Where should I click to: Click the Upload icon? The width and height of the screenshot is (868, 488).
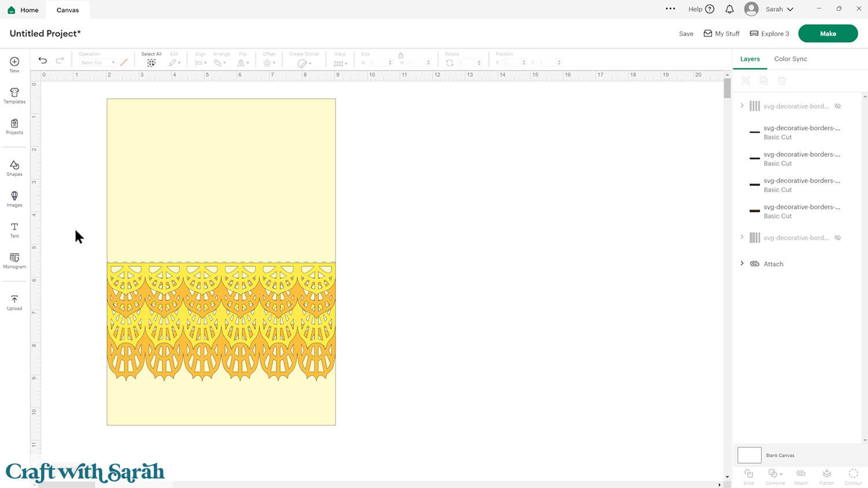point(14,302)
